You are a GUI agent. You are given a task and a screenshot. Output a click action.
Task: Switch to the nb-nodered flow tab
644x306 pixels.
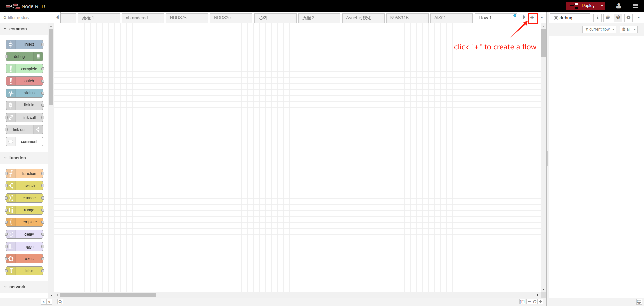[143, 18]
